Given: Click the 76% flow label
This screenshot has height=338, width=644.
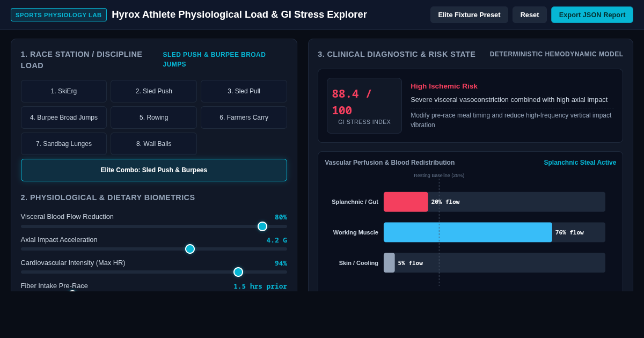Looking at the screenshot, I should pyautogui.click(x=569, y=232).
